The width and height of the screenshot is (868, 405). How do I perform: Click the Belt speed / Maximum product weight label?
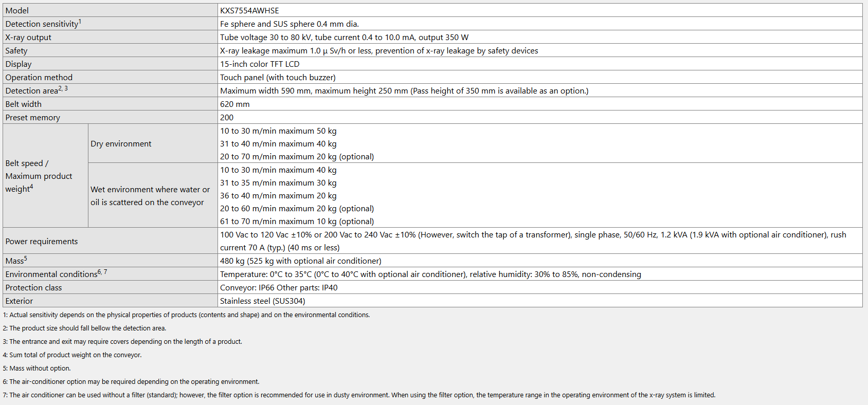coord(39,176)
